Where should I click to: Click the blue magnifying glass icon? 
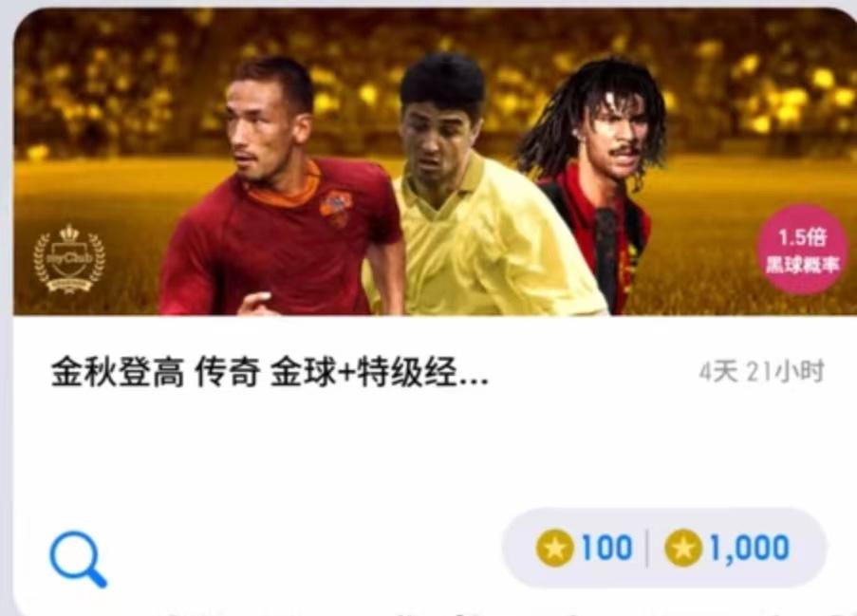[79, 559]
